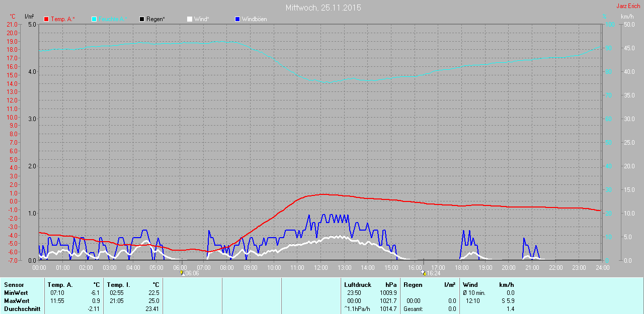Click the Sensor header in data table
The width and height of the screenshot is (644, 314).
point(14,285)
